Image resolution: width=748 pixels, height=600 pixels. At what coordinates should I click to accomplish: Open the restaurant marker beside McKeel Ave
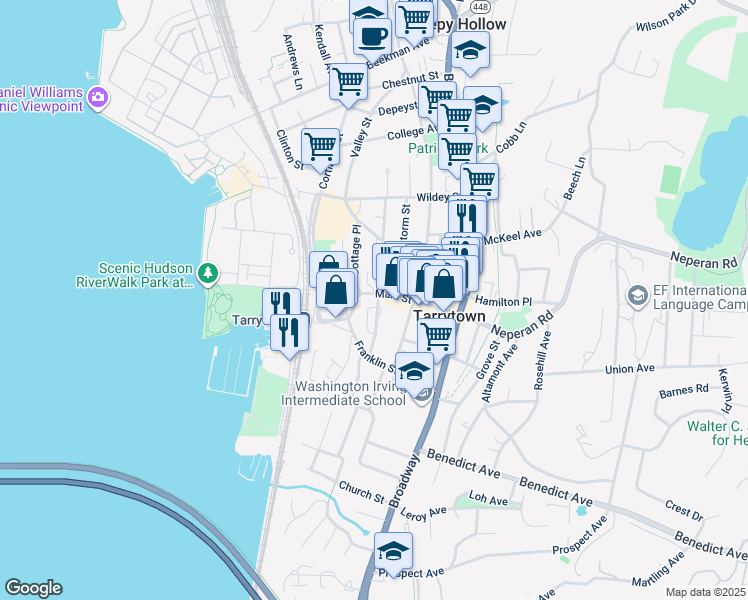(467, 217)
